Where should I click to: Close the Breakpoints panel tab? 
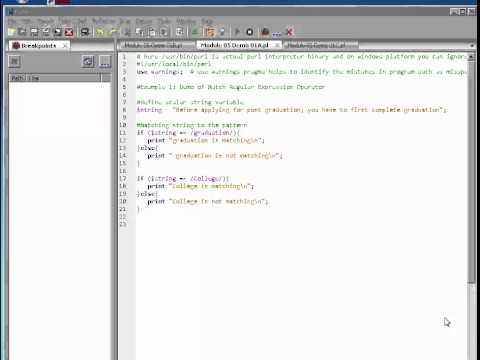[65, 45]
